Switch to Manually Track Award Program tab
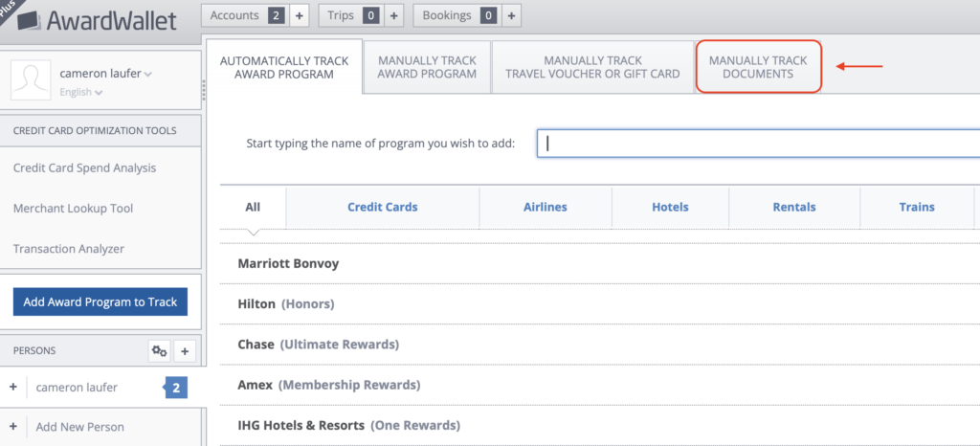 pyautogui.click(x=427, y=67)
